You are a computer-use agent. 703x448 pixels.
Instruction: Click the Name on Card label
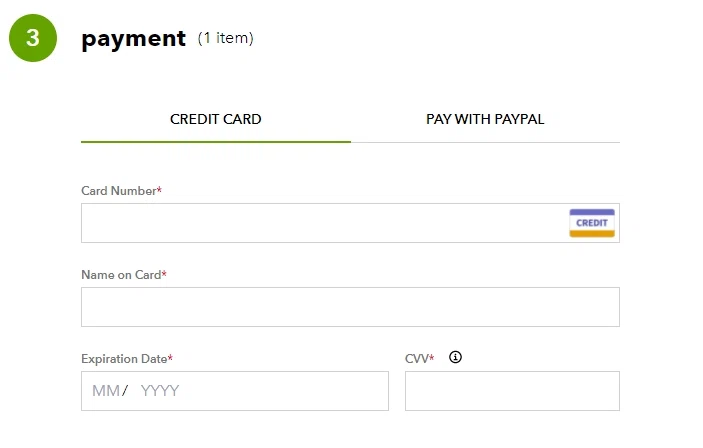click(x=120, y=275)
